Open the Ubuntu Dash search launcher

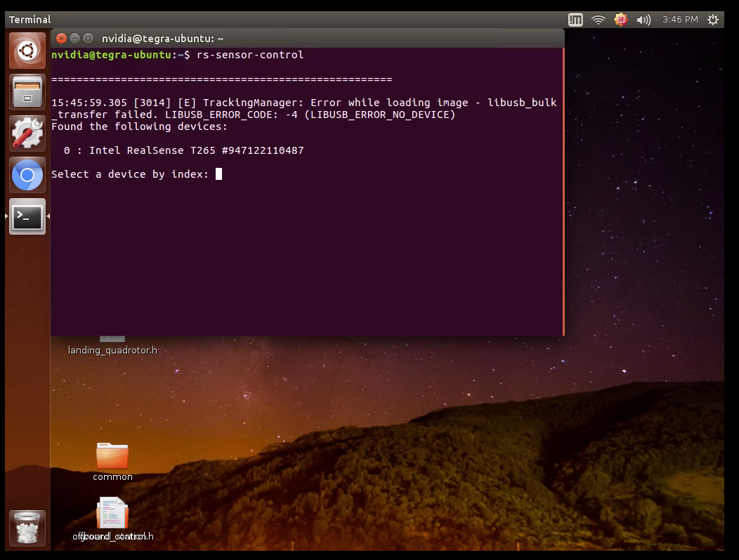27,51
